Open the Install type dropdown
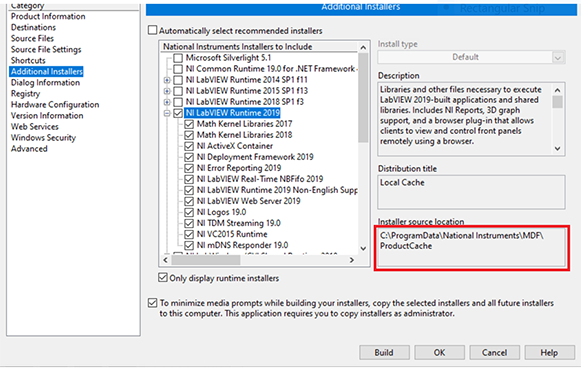Image resolution: width=581 pixels, height=369 pixels. (558, 57)
